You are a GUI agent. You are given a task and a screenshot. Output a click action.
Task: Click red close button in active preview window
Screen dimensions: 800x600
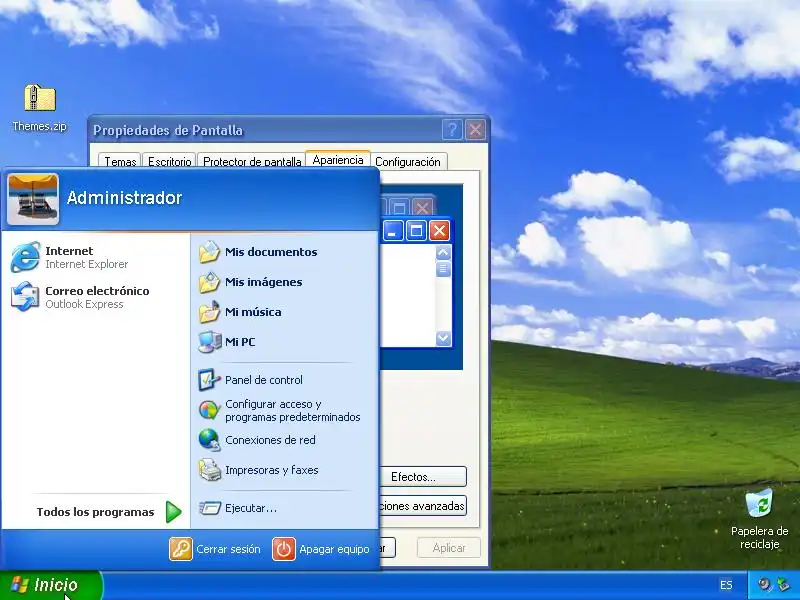pyautogui.click(x=439, y=231)
